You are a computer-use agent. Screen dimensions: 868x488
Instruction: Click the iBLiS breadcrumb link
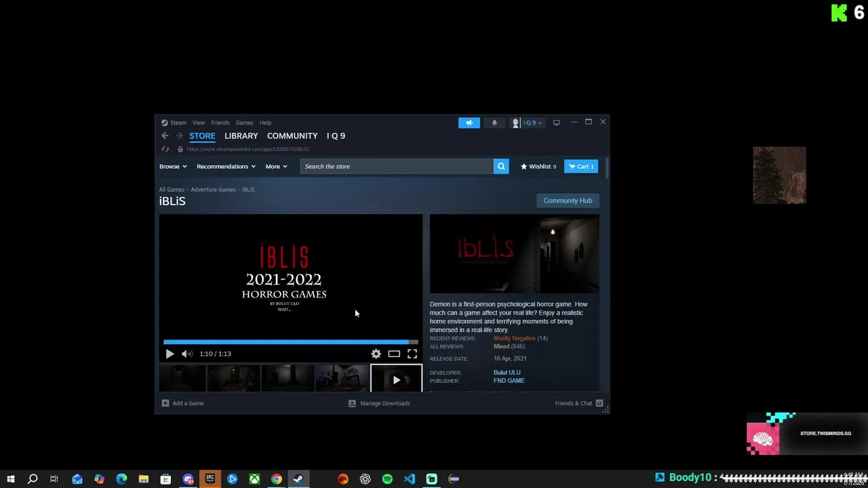[x=248, y=190]
